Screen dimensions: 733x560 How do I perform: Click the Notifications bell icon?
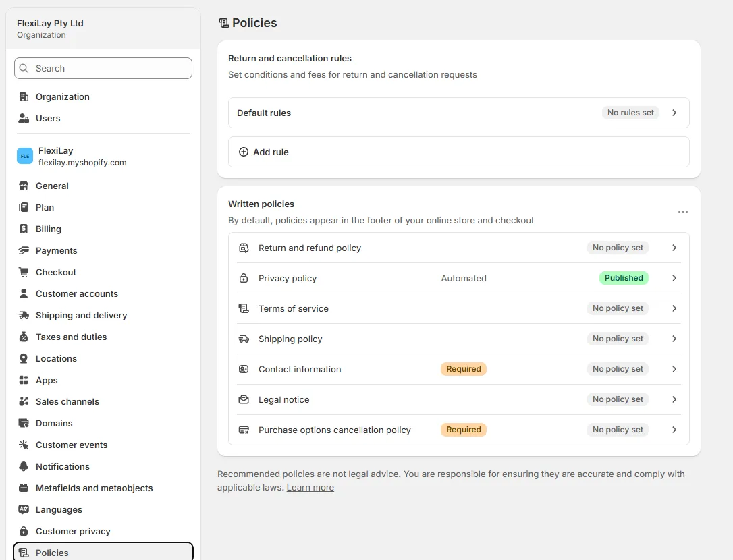click(x=24, y=466)
